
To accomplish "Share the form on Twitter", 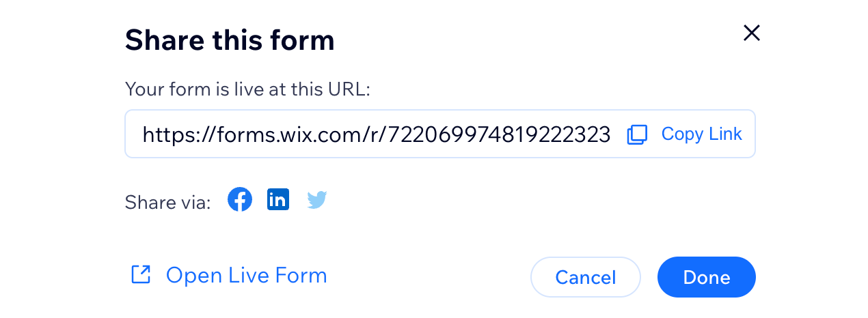I will [316, 200].
